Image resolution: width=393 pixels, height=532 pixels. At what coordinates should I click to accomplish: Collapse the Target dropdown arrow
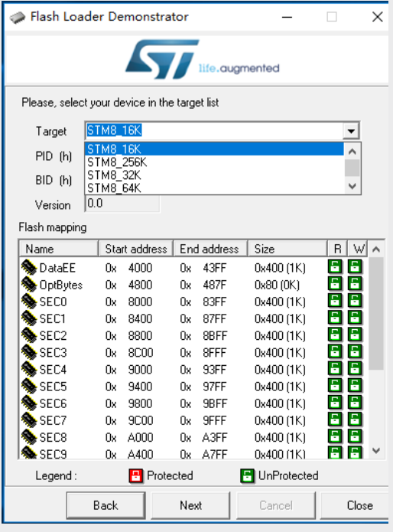click(x=351, y=131)
